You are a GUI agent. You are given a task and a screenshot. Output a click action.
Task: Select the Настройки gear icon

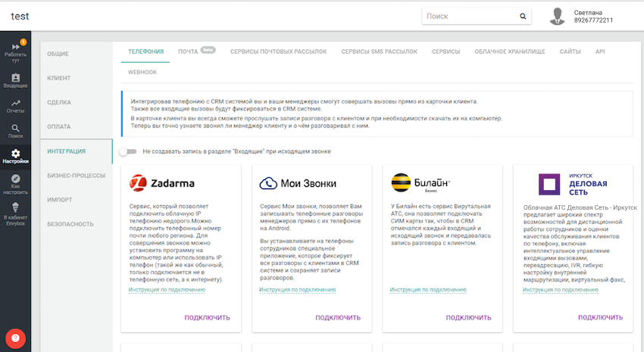(15, 157)
